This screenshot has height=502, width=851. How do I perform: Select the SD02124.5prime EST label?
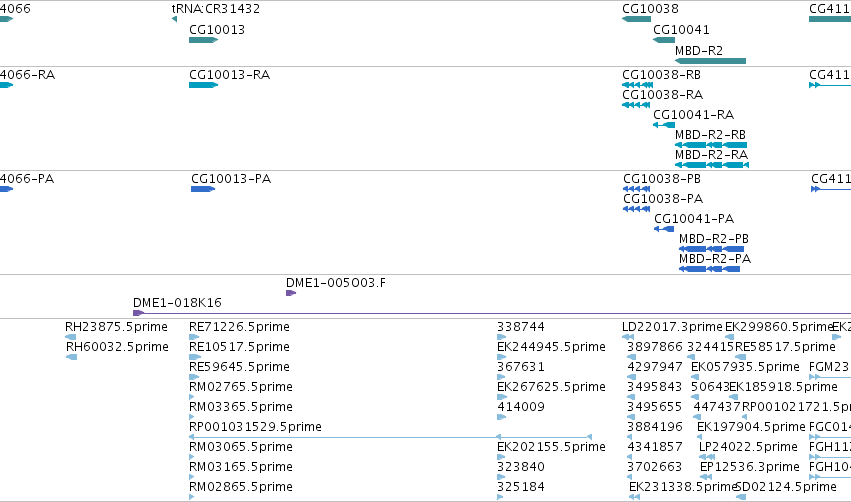(x=786, y=487)
